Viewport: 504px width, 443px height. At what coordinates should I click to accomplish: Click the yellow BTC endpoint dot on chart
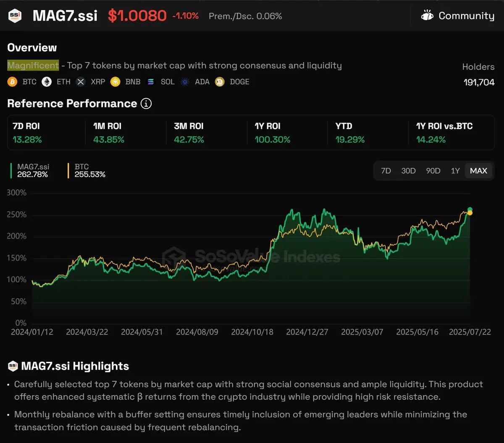pyautogui.click(x=470, y=213)
